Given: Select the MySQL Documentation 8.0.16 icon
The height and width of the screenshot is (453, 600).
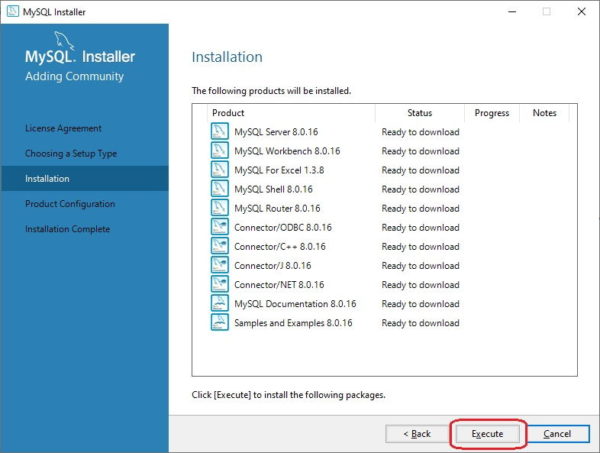Looking at the screenshot, I should coord(220,303).
